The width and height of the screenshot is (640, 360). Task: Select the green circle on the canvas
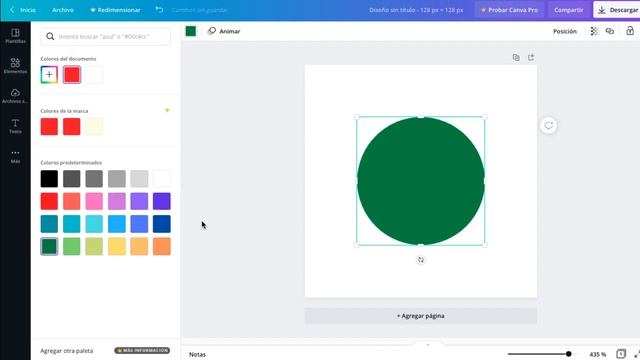(x=420, y=181)
